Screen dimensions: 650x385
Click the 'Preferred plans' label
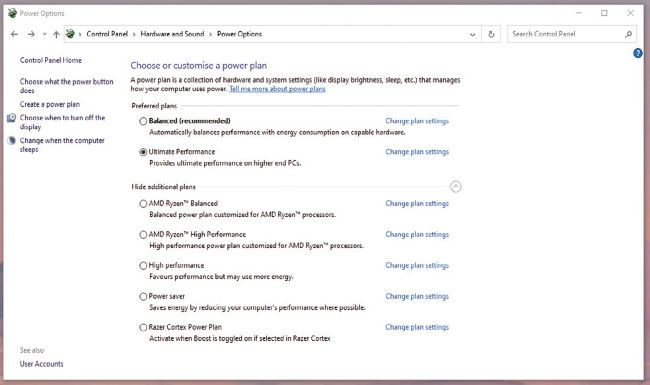click(x=154, y=106)
